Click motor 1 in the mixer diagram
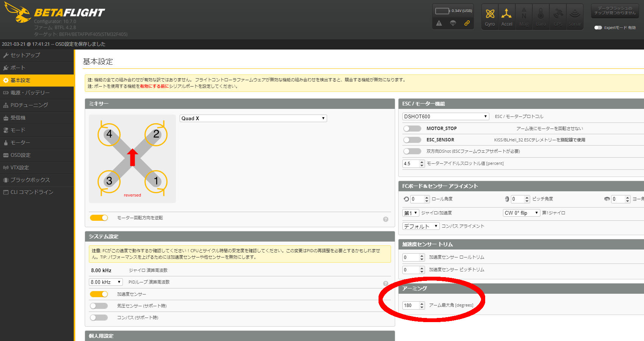644x341 pixels. [x=156, y=181]
